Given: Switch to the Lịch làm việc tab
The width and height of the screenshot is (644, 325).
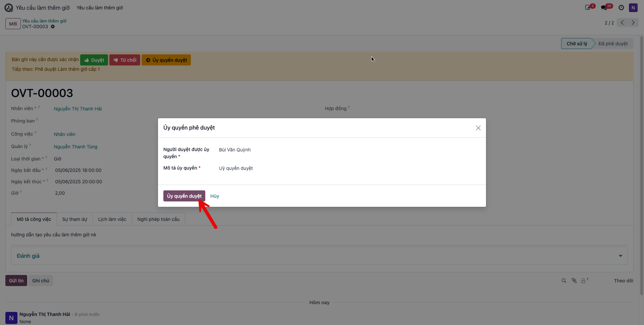Looking at the screenshot, I should 112,219.
